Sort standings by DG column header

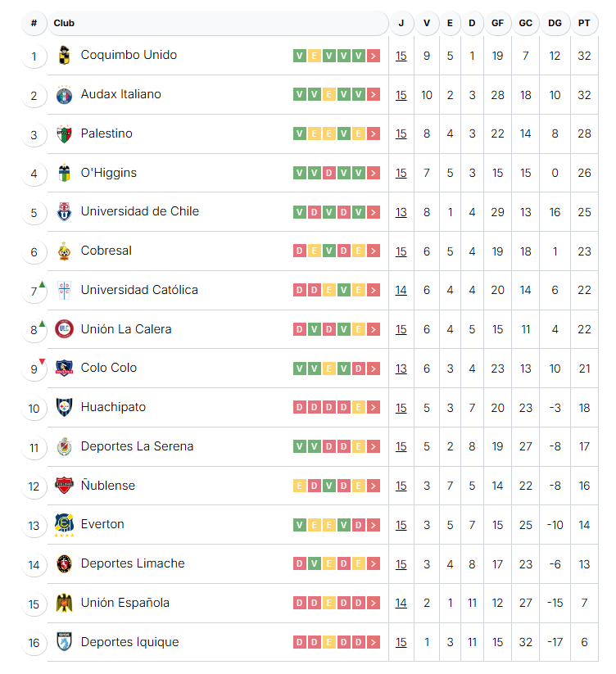[555, 23]
